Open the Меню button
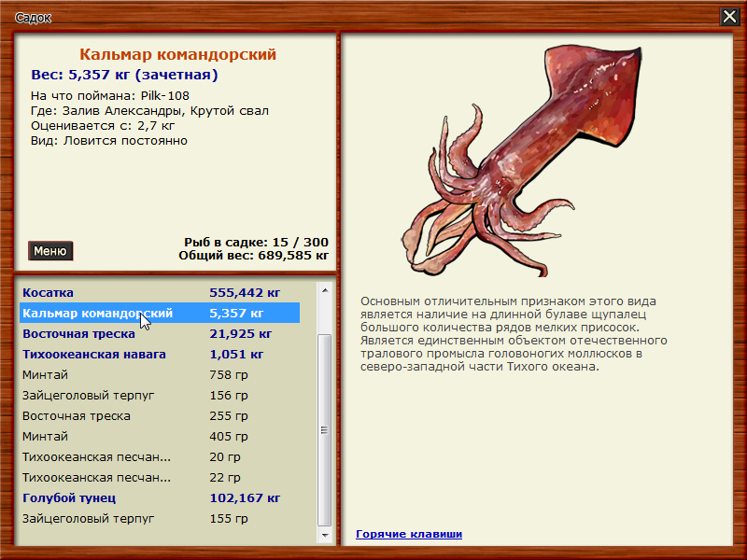The height and width of the screenshot is (560, 747). 49,250
